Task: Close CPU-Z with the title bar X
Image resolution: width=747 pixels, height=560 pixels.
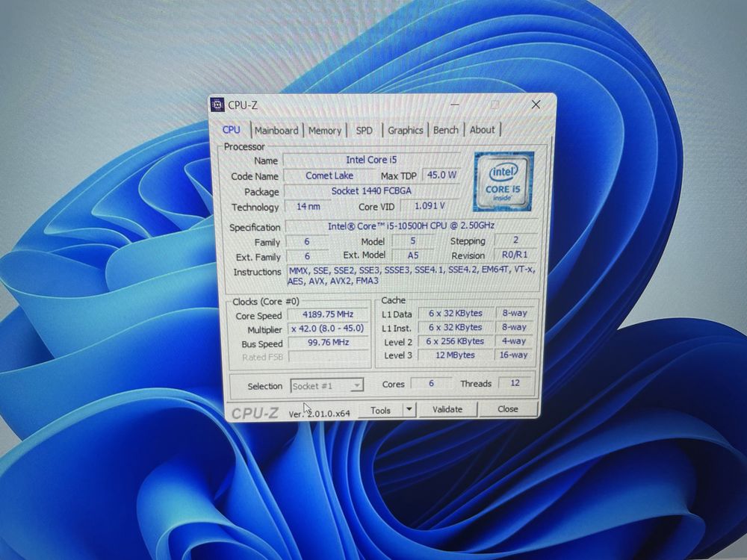Action: (536, 105)
